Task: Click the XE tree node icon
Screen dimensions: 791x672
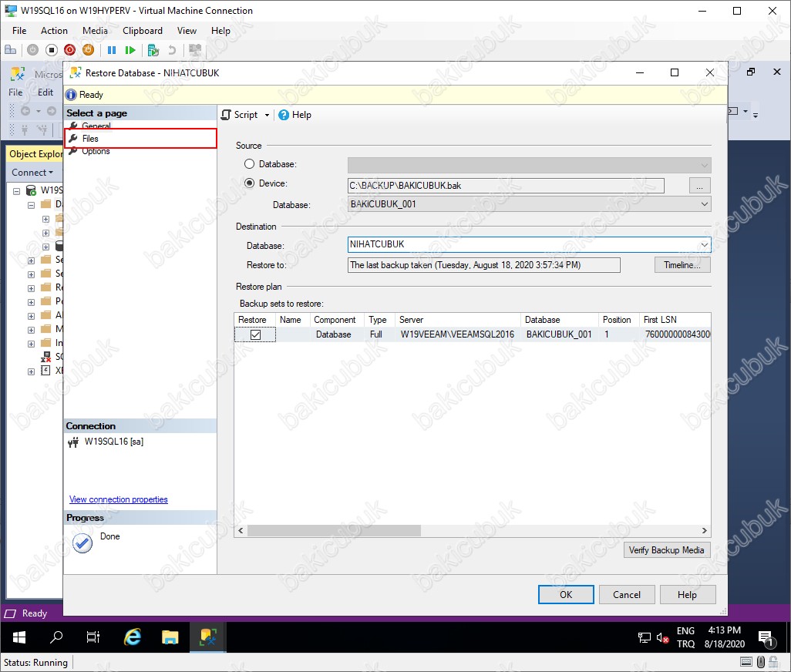Action: click(45, 371)
